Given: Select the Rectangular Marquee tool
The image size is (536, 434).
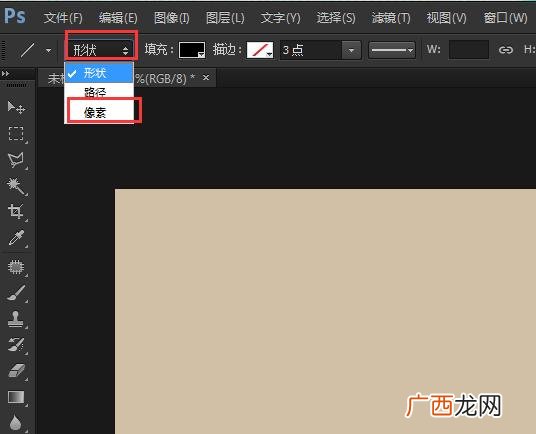Looking at the screenshot, I should coord(16,134).
